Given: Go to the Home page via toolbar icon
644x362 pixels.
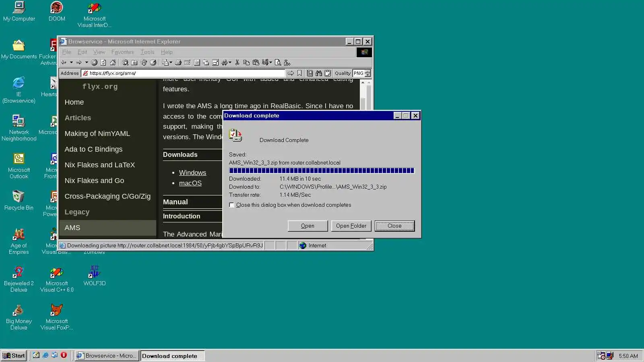Looking at the screenshot, I should 113,62.
